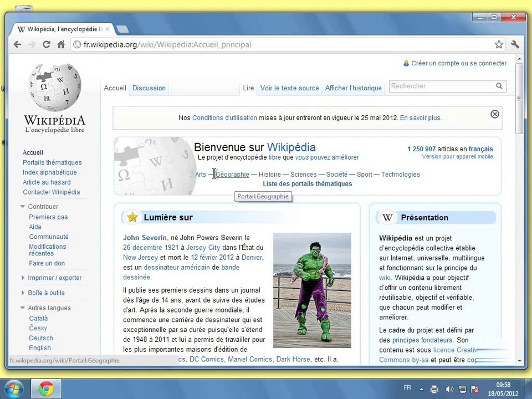This screenshot has height=399, width=532.
Task: Click the Wikipedia globe logo
Action: pyautogui.click(x=55, y=87)
